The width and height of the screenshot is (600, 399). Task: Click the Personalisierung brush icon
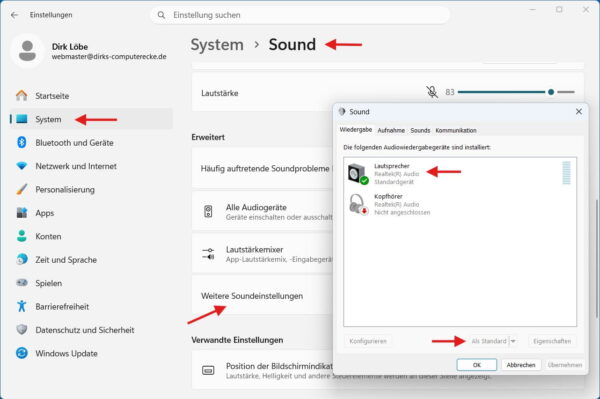pos(22,189)
